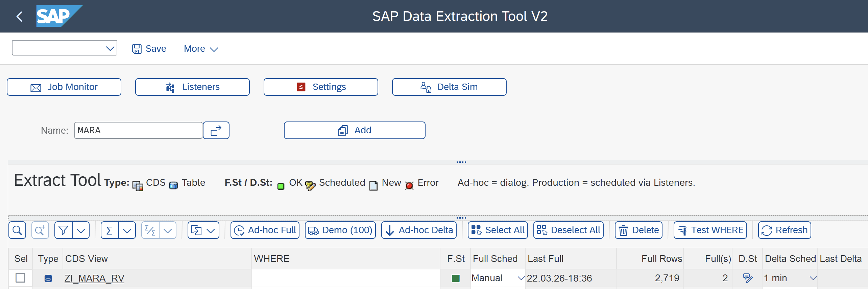Click the F.St column header
The height and width of the screenshot is (289, 868).
455,259
